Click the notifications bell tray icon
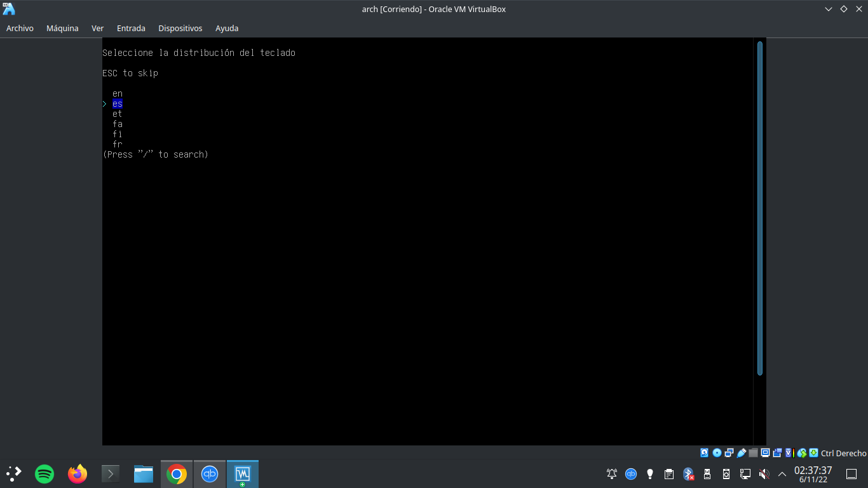The width and height of the screenshot is (868, 488). [611, 473]
